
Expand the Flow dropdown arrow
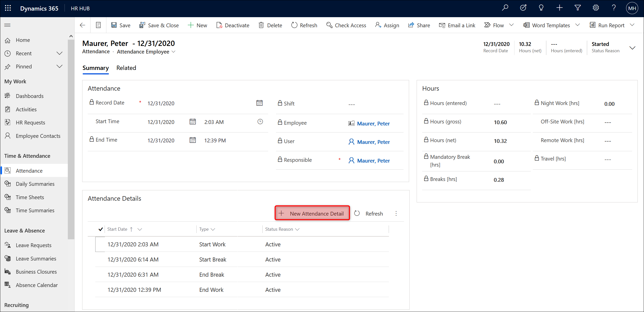point(511,25)
